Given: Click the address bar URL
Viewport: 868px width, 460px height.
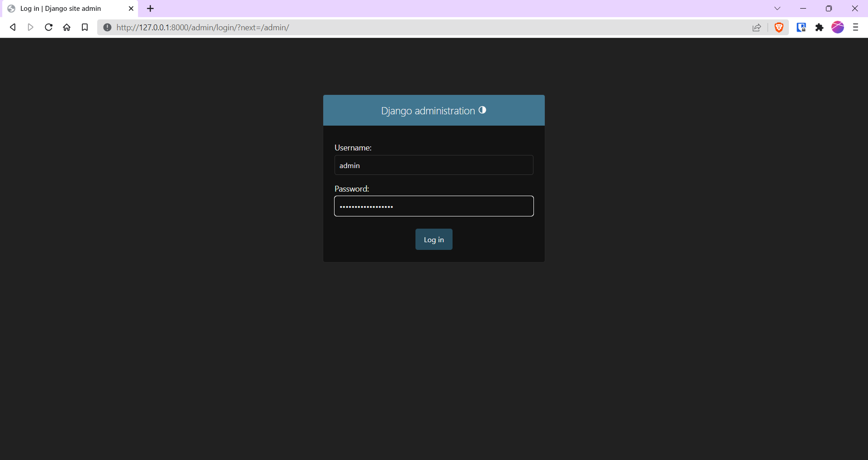Looking at the screenshot, I should 203,28.
